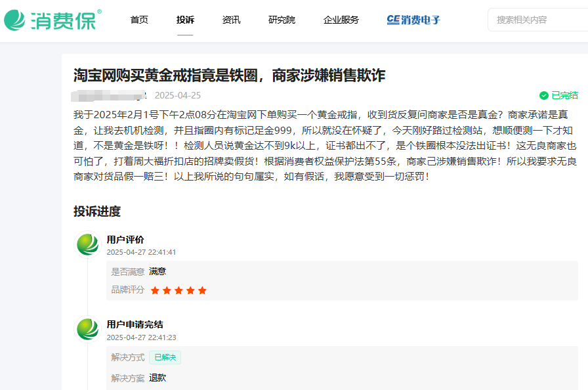This screenshot has height=390, width=588.
Task: Click the 退款 solution value
Action: coord(157,378)
